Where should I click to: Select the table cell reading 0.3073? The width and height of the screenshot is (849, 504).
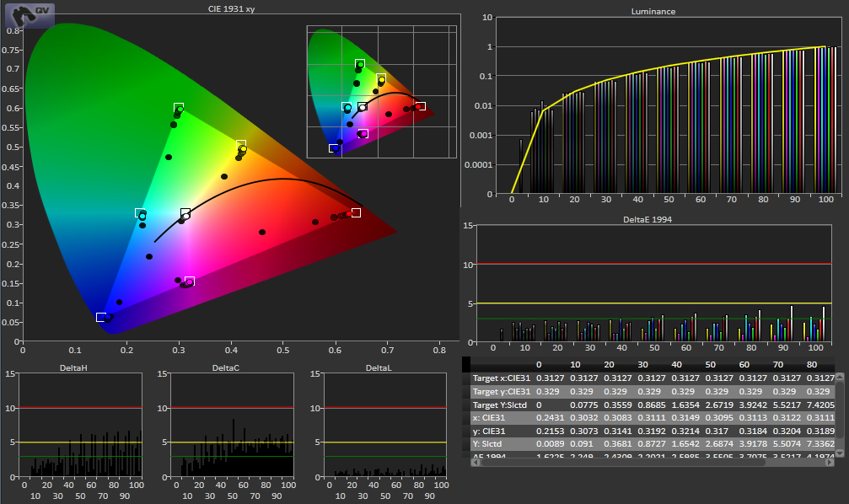584,432
